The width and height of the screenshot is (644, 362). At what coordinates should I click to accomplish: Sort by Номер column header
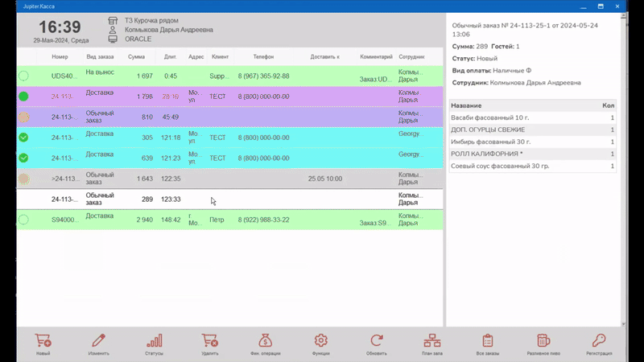coord(60,56)
